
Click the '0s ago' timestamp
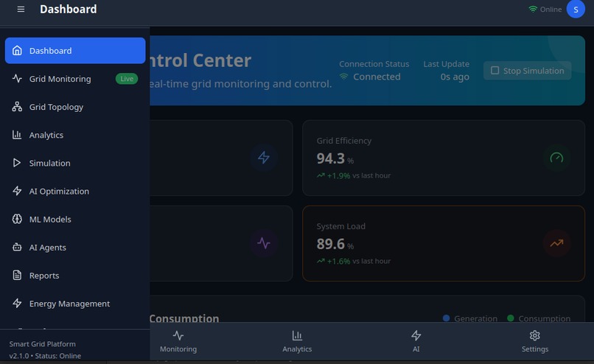pos(455,77)
